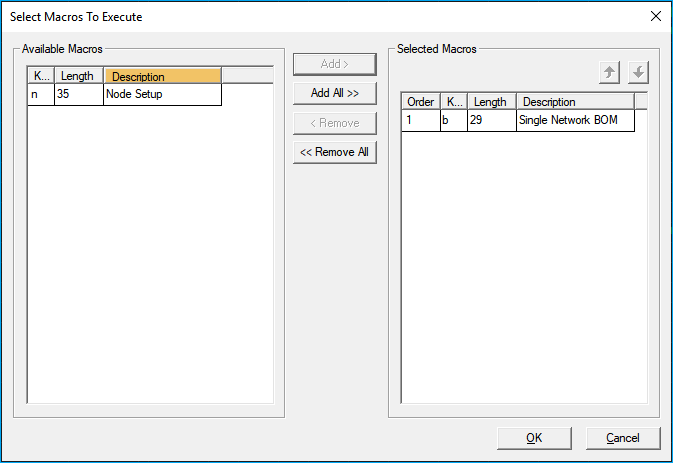This screenshot has width=673, height=463.
Task: Select the Node Setup macro row
Action: [125, 94]
